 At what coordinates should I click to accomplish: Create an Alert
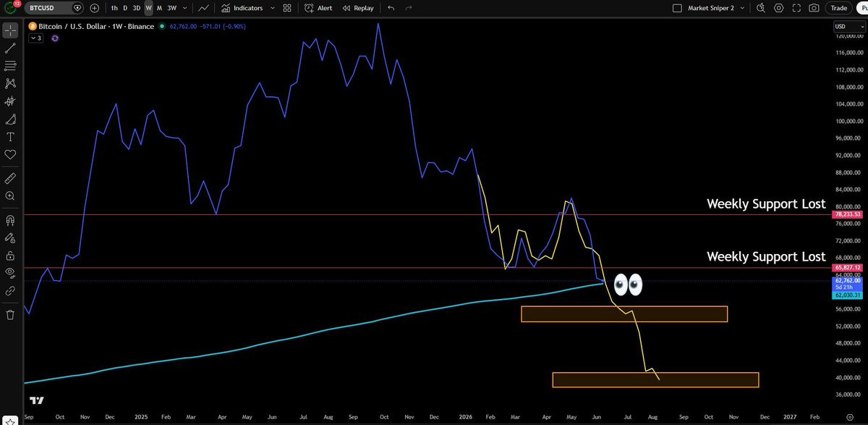(x=318, y=8)
